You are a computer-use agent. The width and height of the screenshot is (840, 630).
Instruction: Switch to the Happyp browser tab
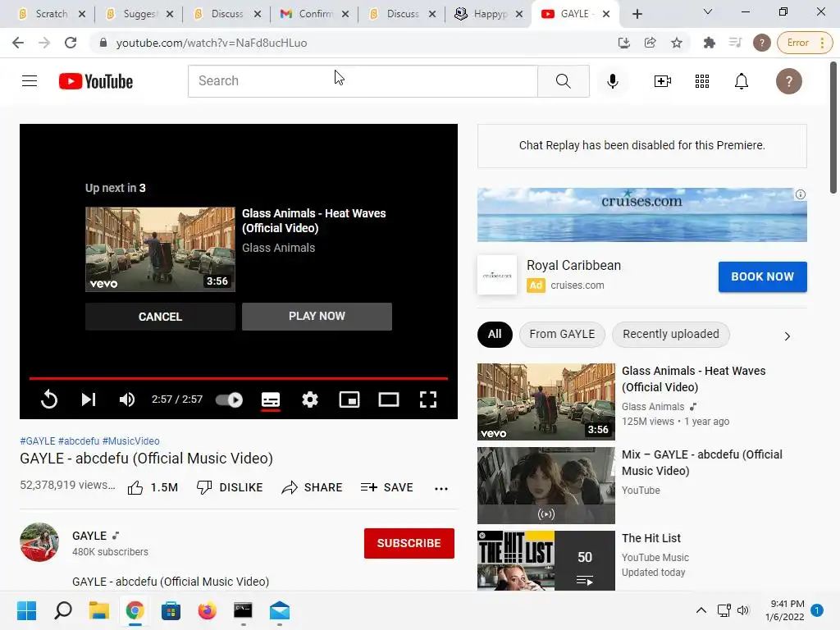(x=488, y=14)
